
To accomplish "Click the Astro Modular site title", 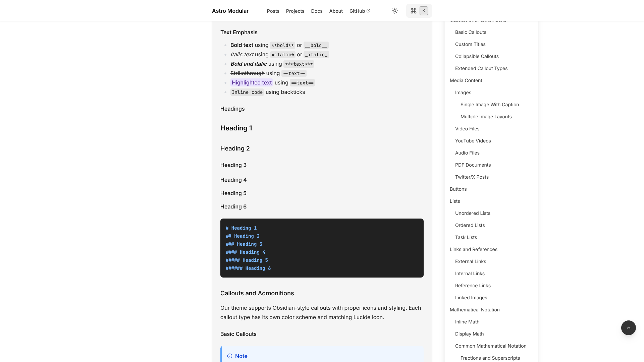I will (x=230, y=11).
